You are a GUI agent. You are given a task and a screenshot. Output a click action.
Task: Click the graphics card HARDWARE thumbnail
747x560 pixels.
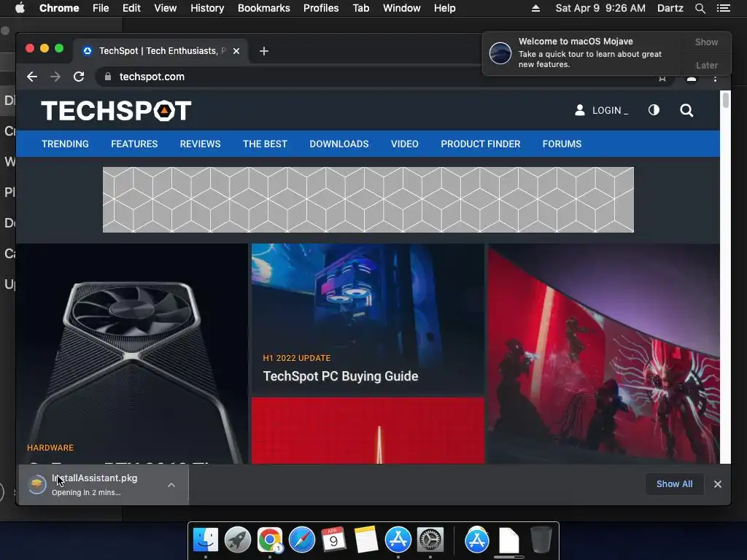pos(132,354)
